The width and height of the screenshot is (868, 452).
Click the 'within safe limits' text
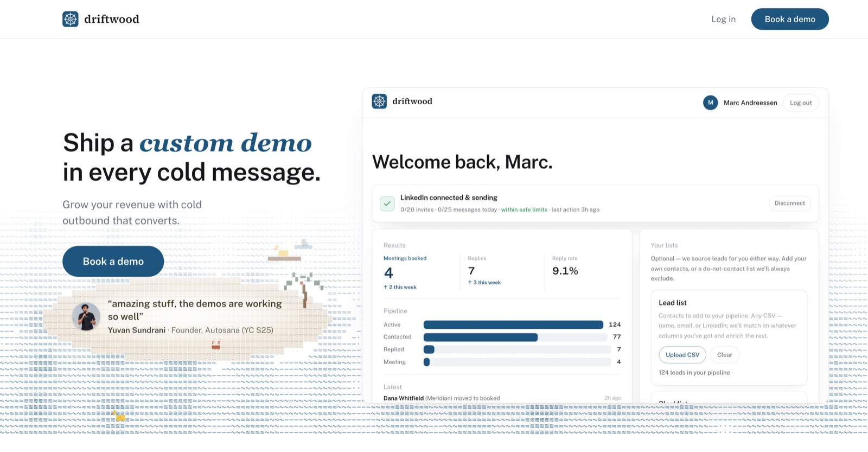coord(524,209)
